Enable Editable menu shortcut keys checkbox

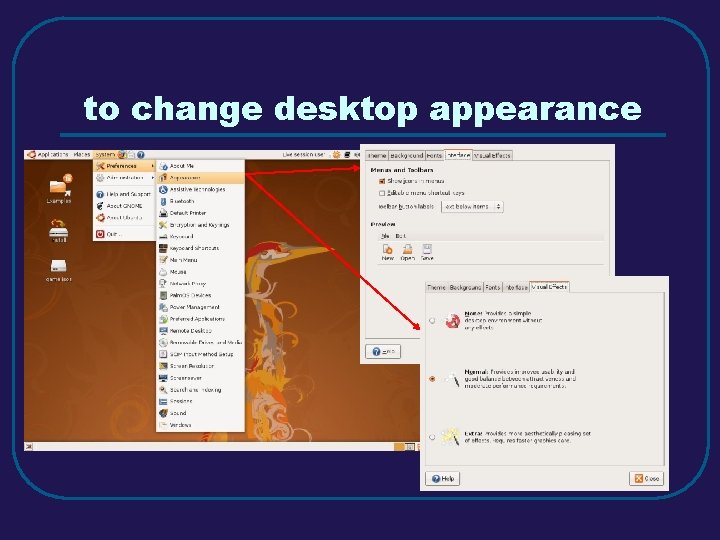382,193
